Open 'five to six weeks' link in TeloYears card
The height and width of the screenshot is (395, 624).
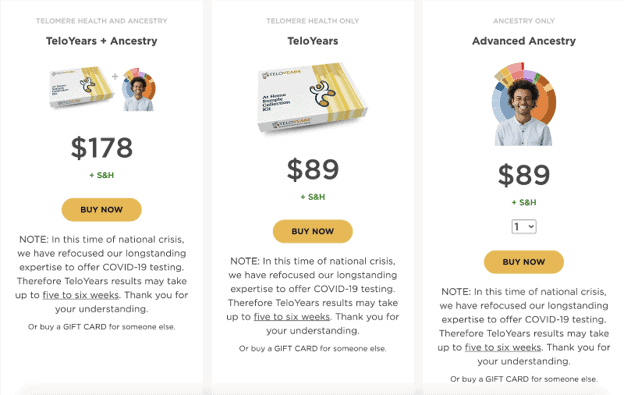292,317
